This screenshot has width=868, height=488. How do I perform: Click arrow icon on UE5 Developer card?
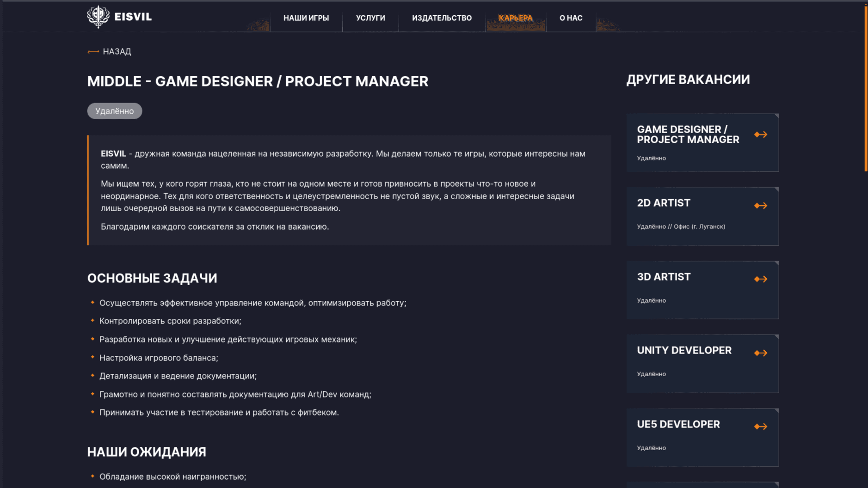click(x=760, y=427)
